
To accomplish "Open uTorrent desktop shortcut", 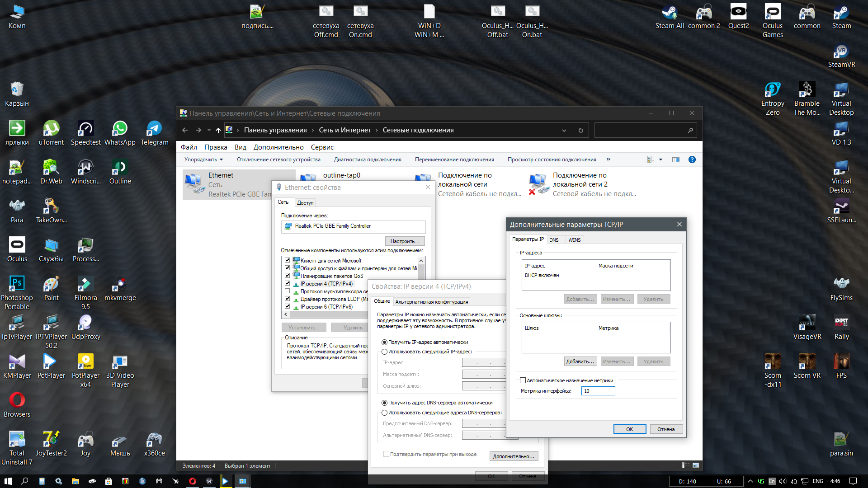I will click(x=51, y=129).
